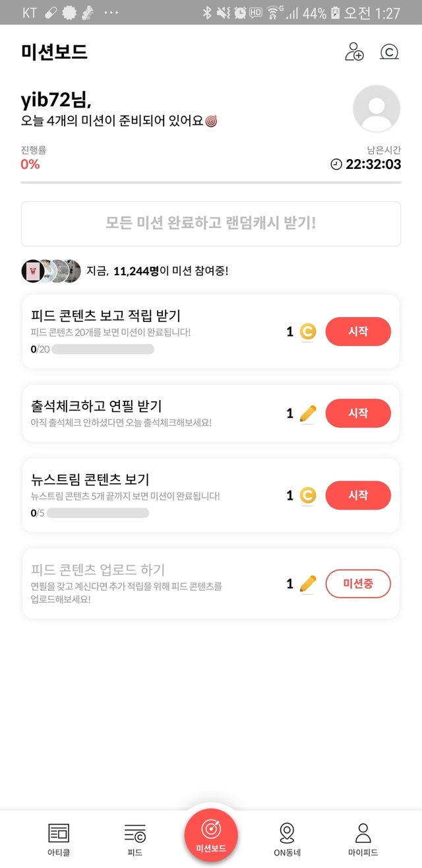This screenshot has width=422, height=868.
Task: Open the cash coin icon in header
Action: click(389, 51)
